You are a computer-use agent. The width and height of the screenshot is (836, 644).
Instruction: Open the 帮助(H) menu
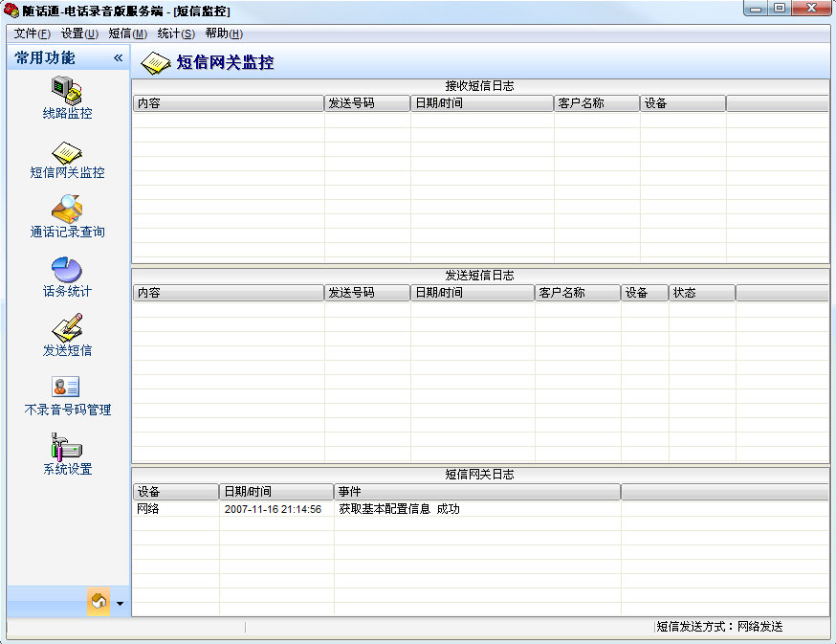pos(224,33)
